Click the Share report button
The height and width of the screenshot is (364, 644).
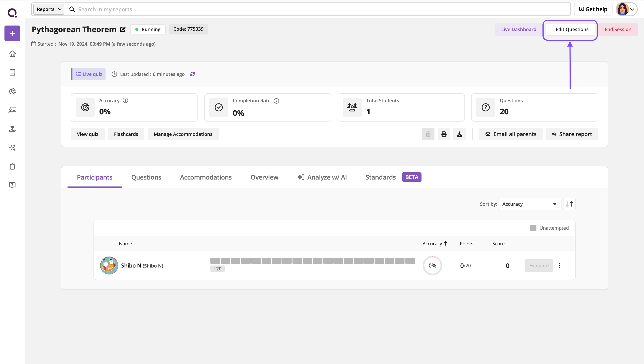click(572, 134)
